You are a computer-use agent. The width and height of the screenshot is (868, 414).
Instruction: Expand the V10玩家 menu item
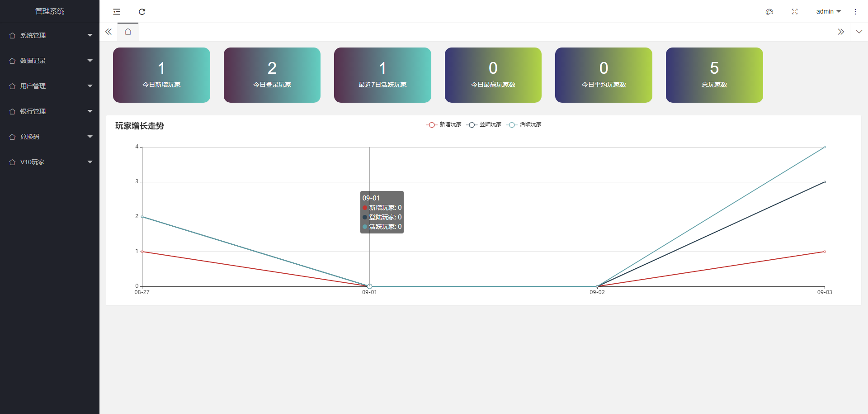[x=50, y=162]
